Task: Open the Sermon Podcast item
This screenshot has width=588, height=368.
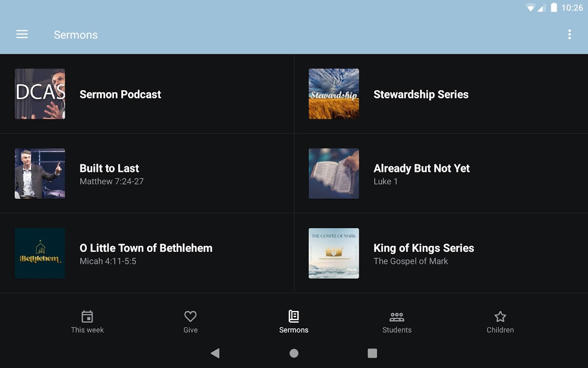Action: click(x=120, y=94)
